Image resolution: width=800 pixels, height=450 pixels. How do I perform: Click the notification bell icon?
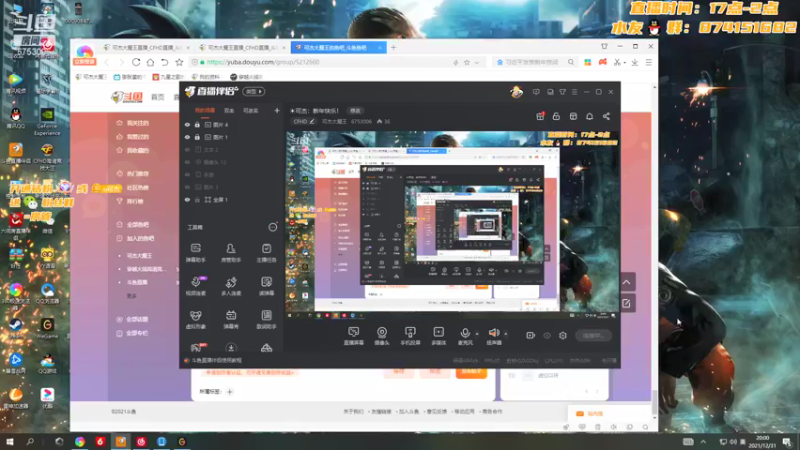pyautogui.click(x=589, y=116)
